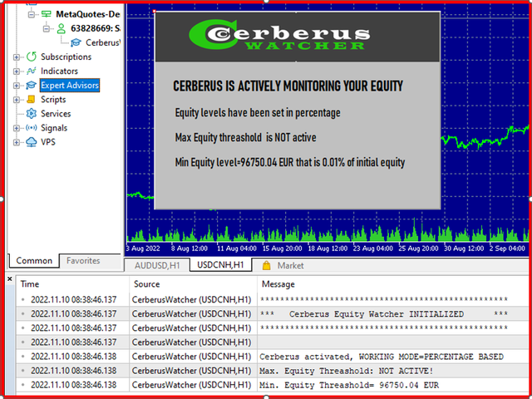Click the Cerberus Watcher logo banner
The width and height of the screenshot is (532, 399).
click(x=298, y=37)
